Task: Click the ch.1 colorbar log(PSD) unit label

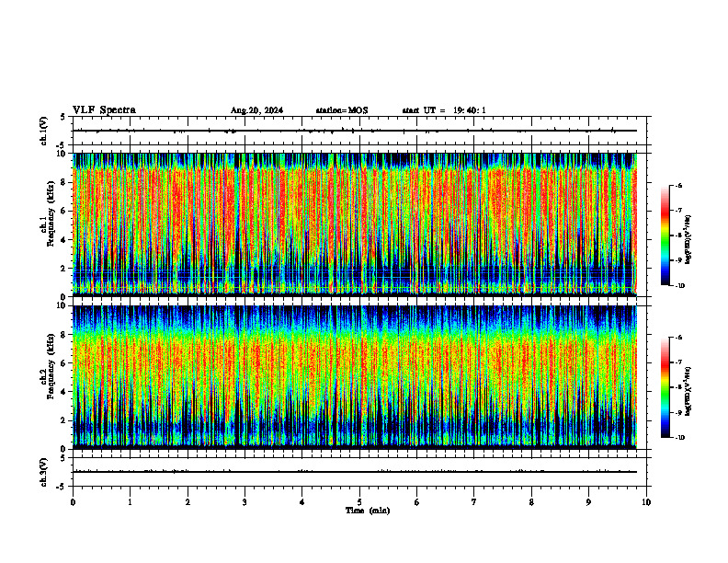Action: click(x=688, y=240)
